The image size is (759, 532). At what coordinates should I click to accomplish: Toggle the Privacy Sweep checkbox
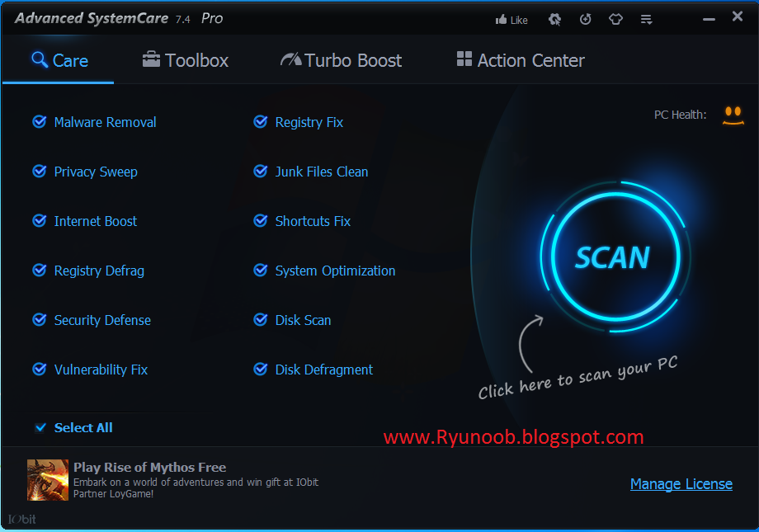[40, 171]
